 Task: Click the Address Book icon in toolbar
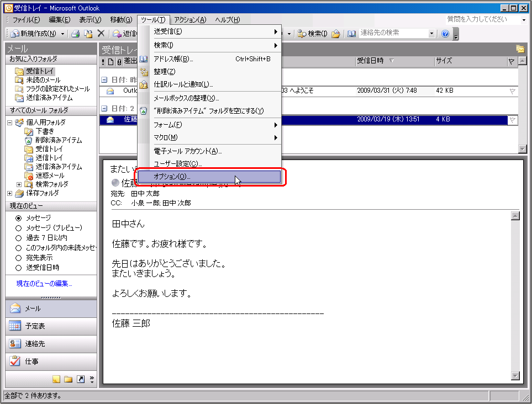click(x=351, y=34)
